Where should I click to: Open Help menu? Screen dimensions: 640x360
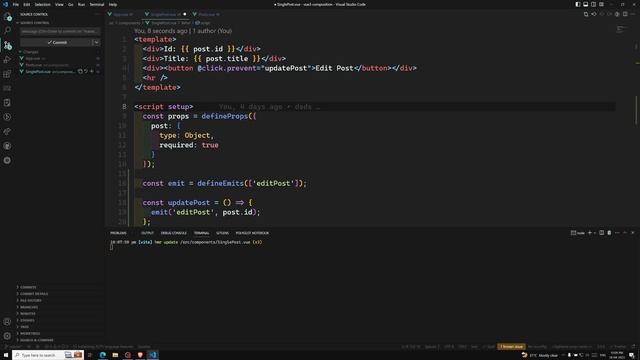(x=113, y=4)
